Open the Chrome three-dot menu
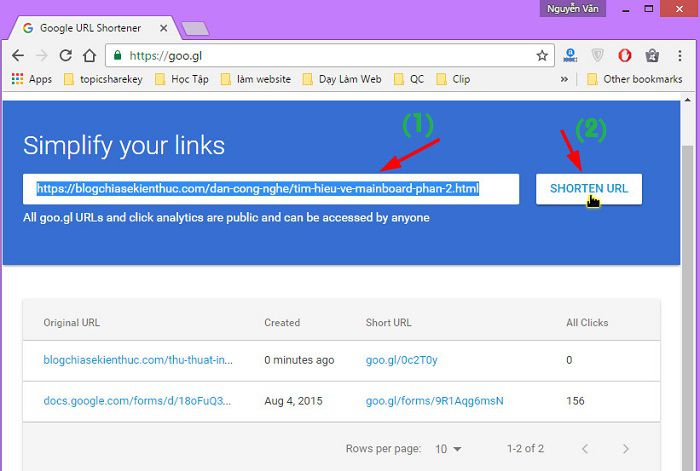Image resolution: width=700 pixels, height=471 pixels. point(679,55)
